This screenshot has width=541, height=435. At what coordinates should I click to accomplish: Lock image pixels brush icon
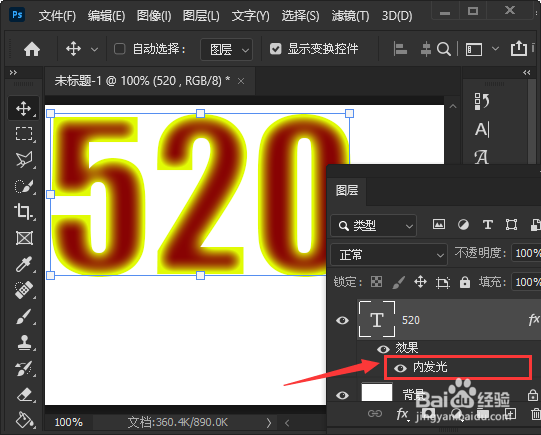tap(399, 282)
